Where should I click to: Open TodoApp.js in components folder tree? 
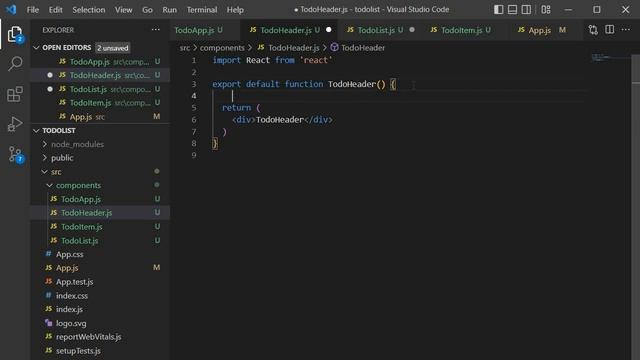tap(100, 199)
